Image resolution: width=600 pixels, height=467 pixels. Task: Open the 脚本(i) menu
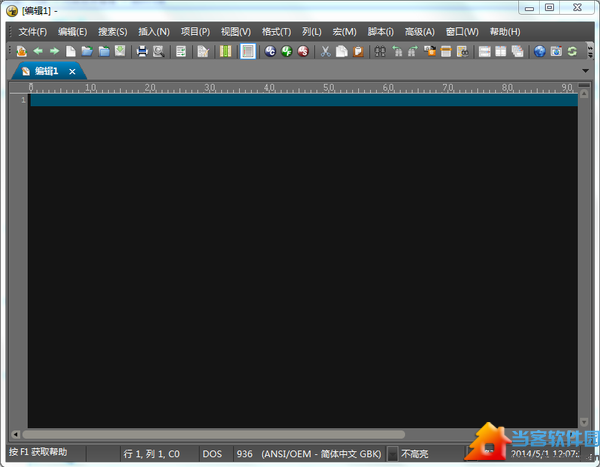click(x=380, y=32)
